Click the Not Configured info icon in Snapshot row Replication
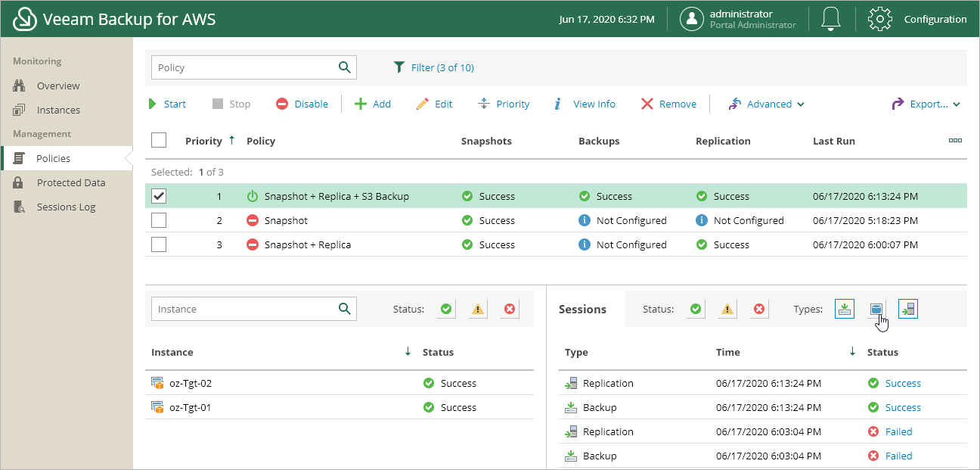Viewport: 980px width, 470px height. [702, 220]
